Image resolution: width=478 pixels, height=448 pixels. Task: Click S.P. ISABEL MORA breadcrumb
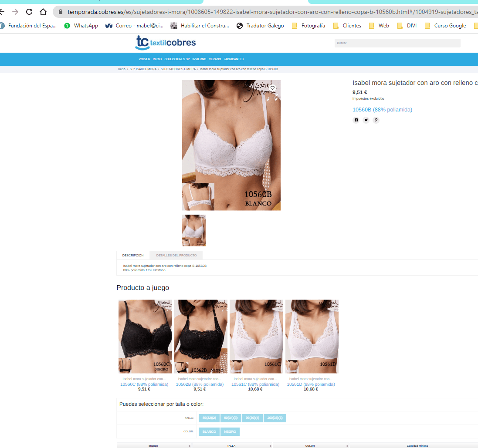143,69
